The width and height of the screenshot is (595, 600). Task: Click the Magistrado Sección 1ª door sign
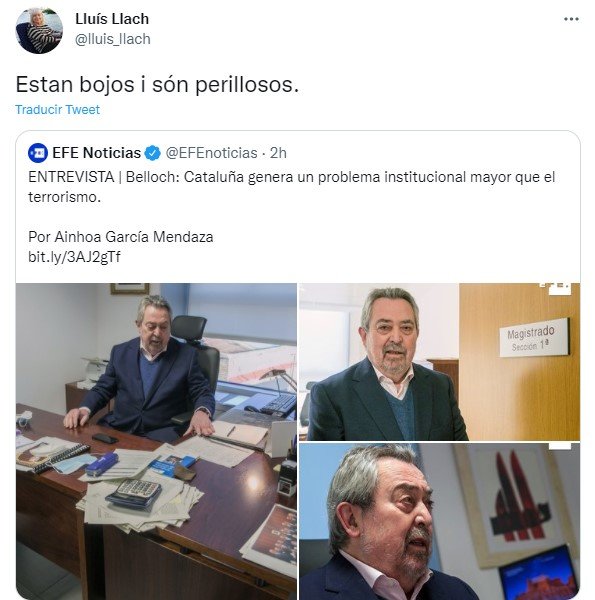(x=534, y=338)
